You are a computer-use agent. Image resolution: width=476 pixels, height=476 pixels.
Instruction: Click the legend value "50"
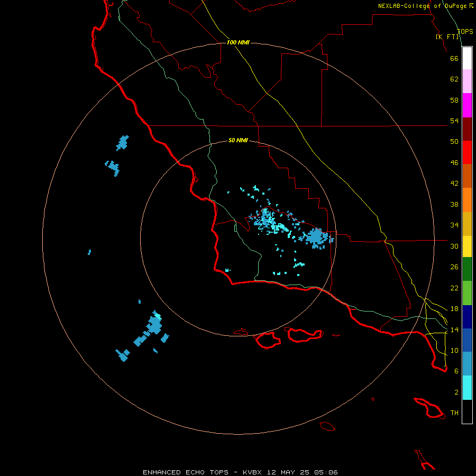[x=454, y=142]
